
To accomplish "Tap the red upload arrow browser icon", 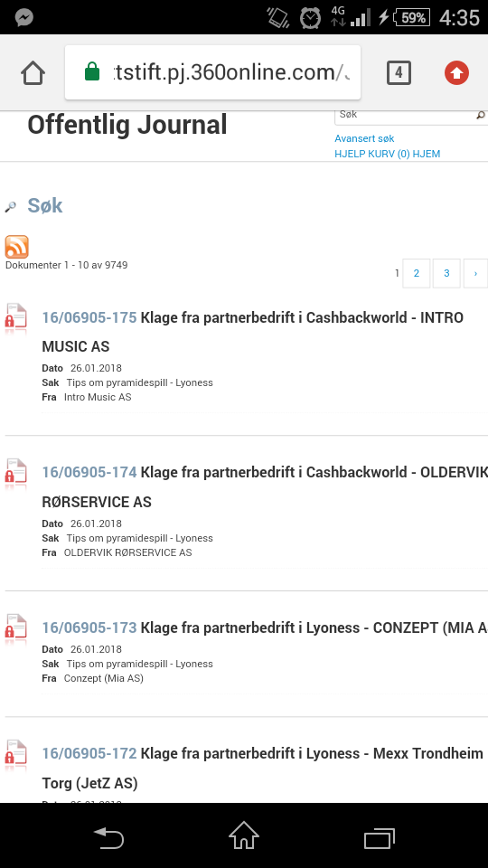I will [x=456, y=72].
